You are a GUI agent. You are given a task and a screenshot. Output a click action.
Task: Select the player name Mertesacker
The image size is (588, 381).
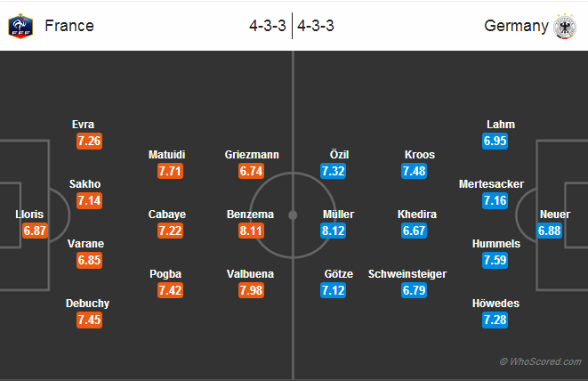pos(491,184)
